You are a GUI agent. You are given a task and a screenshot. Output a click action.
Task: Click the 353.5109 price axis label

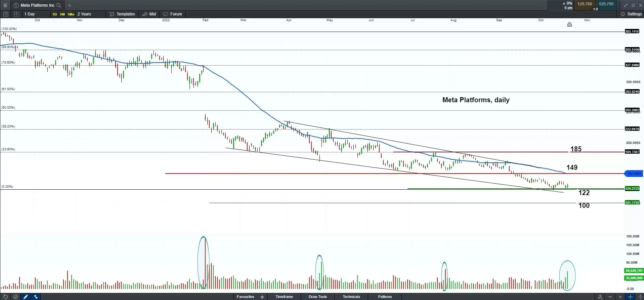click(632, 49)
